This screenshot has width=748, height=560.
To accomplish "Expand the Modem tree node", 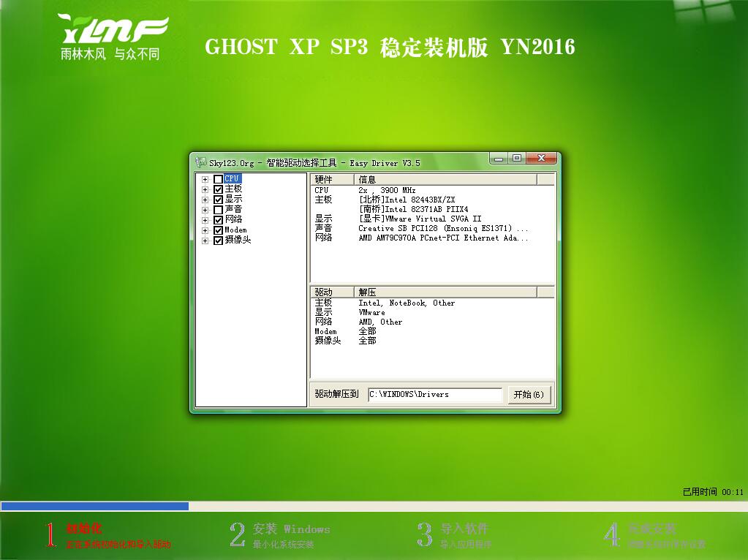I will click(x=205, y=230).
